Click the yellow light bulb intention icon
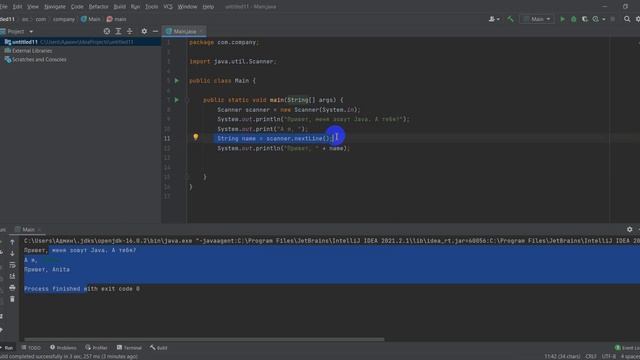The image size is (640, 360). click(196, 137)
